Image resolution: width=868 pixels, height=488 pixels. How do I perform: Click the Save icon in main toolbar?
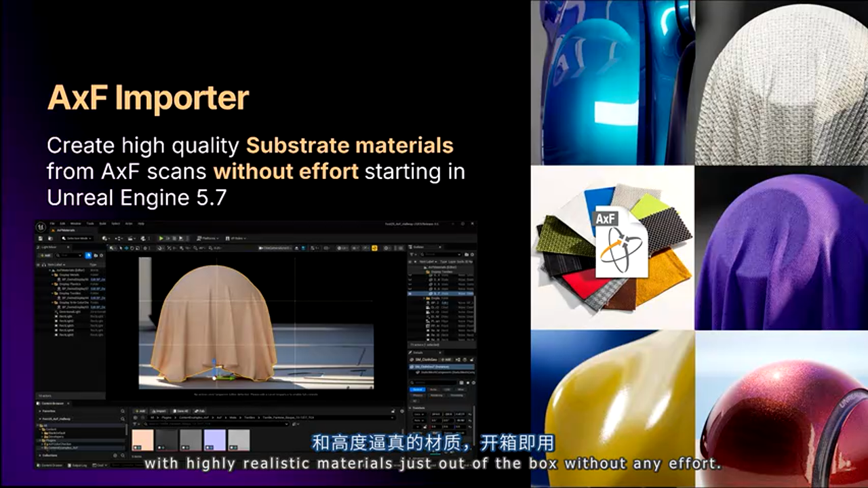point(41,239)
